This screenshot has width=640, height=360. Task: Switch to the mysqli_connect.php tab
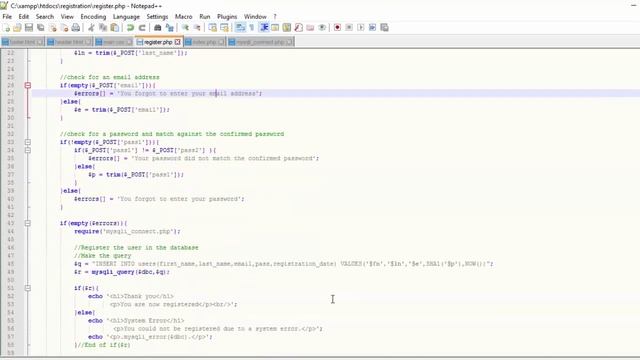click(x=260, y=42)
